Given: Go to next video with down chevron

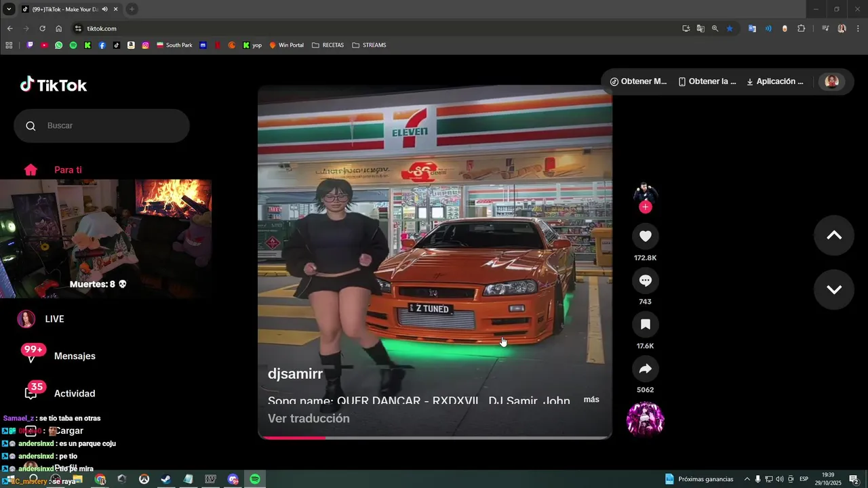Looking at the screenshot, I should click(x=834, y=289).
